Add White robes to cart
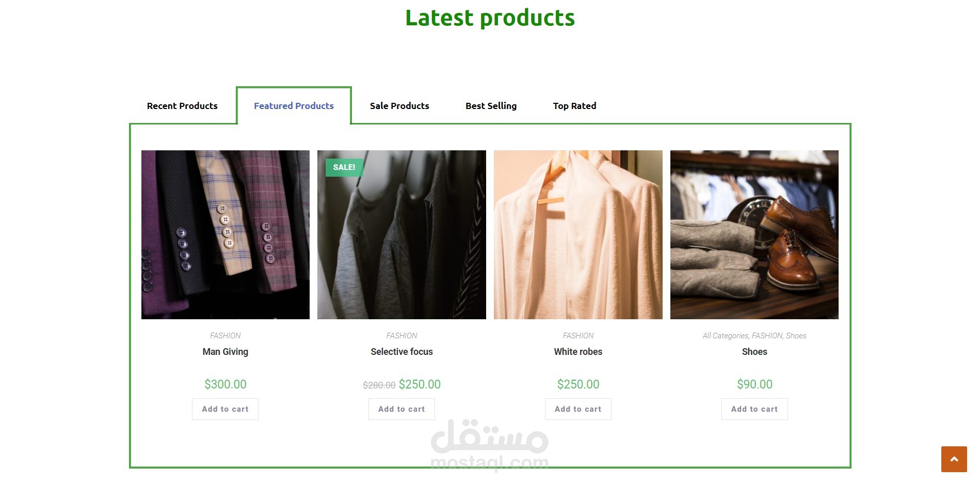The width and height of the screenshot is (980, 483). [578, 409]
